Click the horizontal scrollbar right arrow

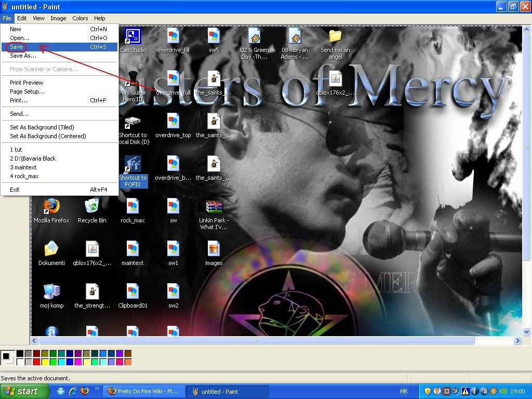coord(517,340)
